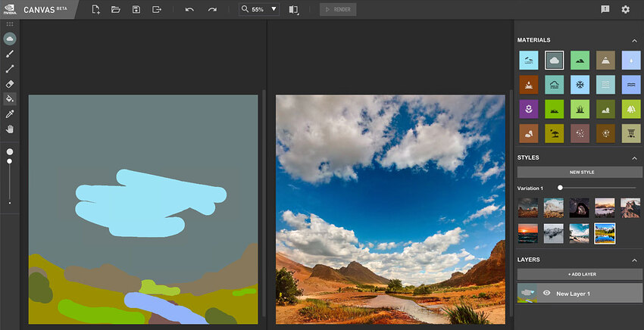Screen dimensions: 644x330
Task: Hide New Layer 1 with eye icon
Action: [546, 293]
